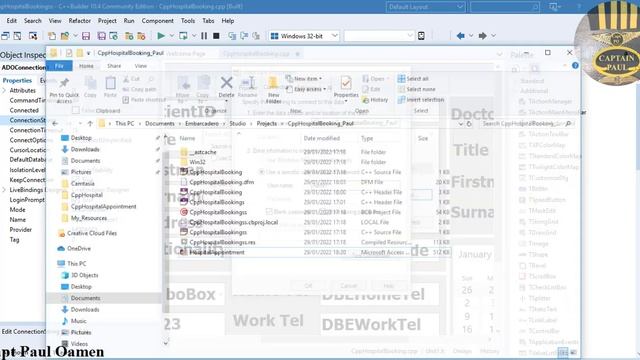Cut the selected item in the ribbon
Screen dimensions: 640x360
131,79
